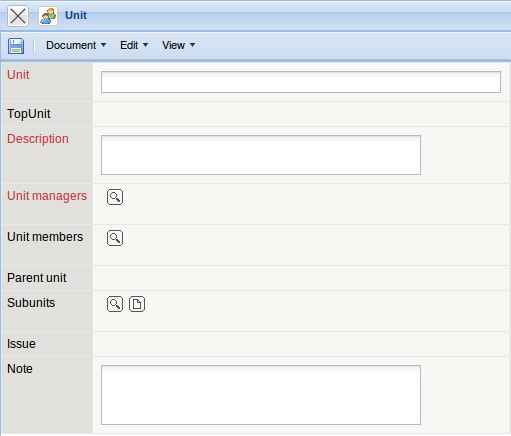Image resolution: width=511 pixels, height=436 pixels.
Task: Click inside the Note text area
Action: (261, 395)
